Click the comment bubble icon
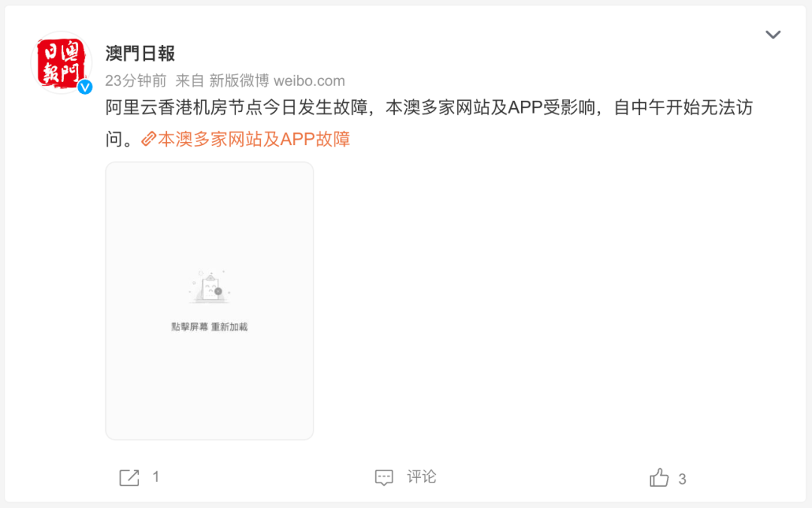This screenshot has width=812, height=508. 384,478
